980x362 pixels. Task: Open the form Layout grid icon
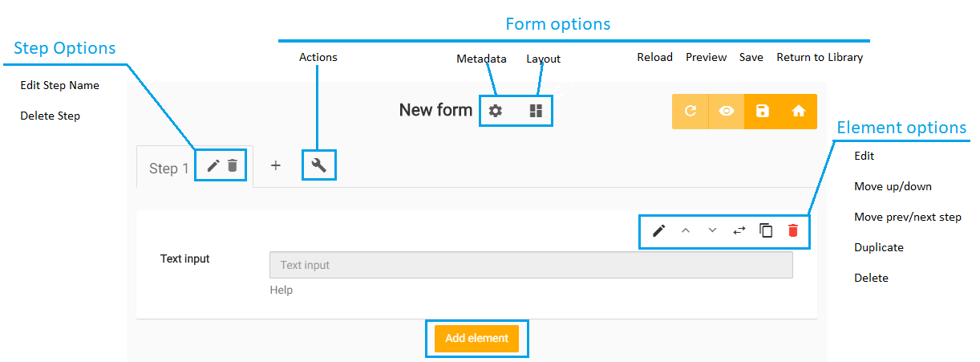coord(536,111)
